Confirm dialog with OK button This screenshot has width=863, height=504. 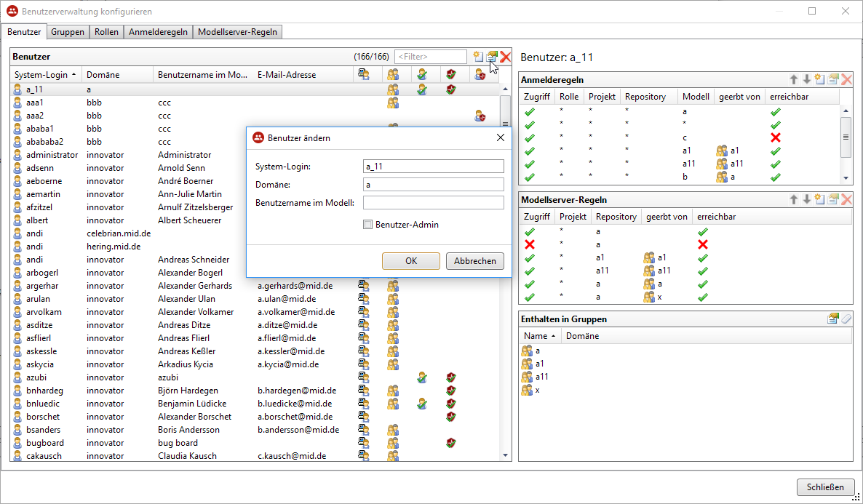pyautogui.click(x=411, y=261)
